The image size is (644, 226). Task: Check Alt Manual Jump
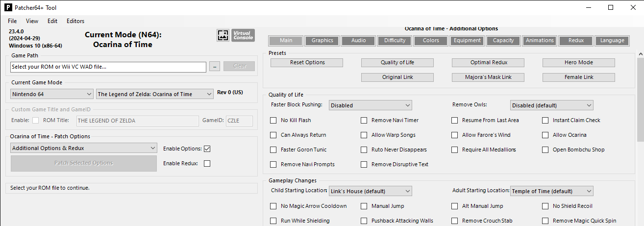[x=455, y=206]
